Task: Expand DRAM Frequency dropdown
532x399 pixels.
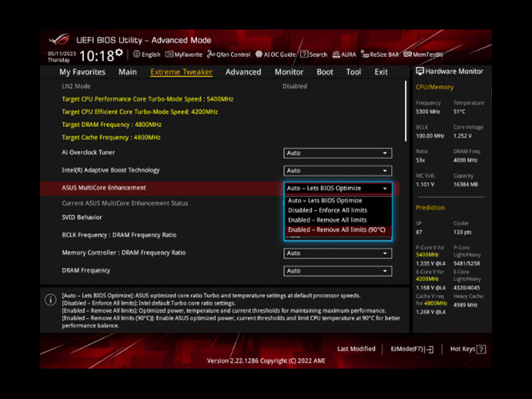Action: click(338, 271)
